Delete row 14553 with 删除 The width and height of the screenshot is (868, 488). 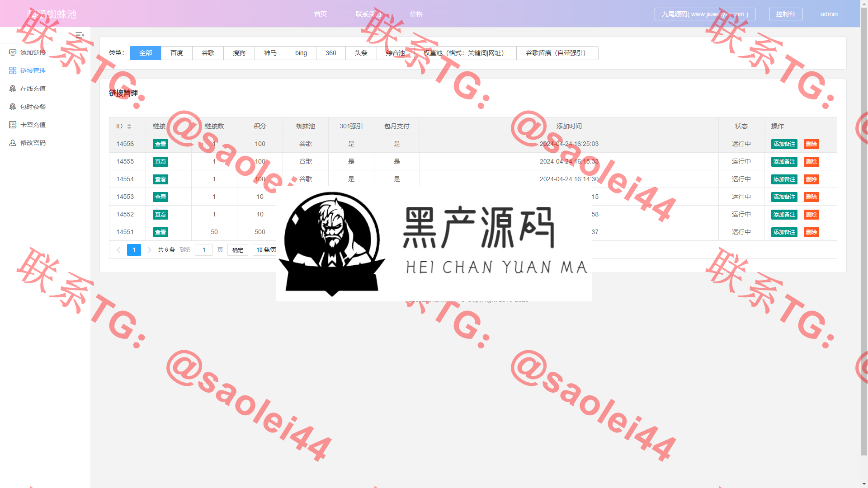pos(811,197)
